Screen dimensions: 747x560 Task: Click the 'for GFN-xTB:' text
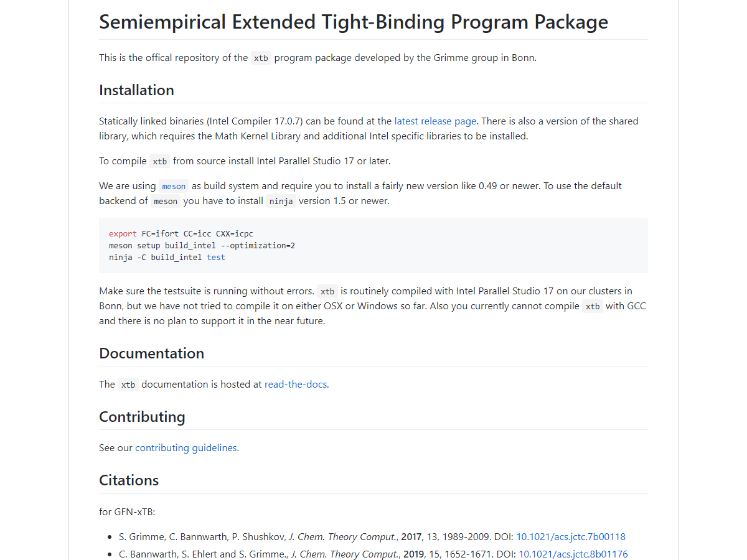point(127,512)
